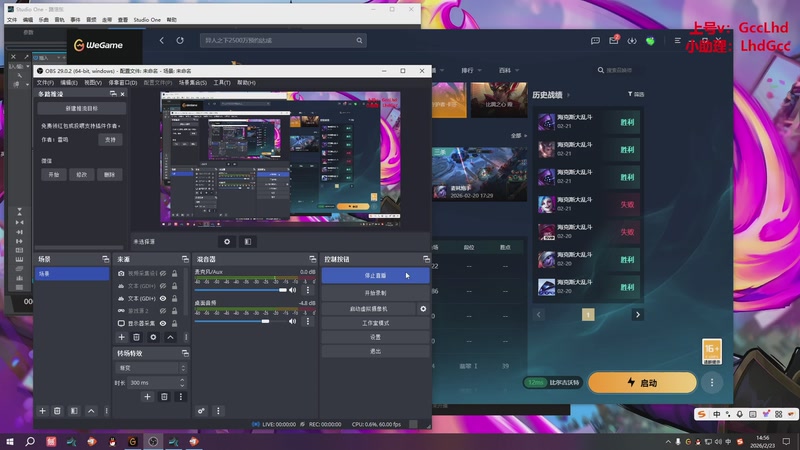Open virtual camera settings gear icon

pos(423,309)
